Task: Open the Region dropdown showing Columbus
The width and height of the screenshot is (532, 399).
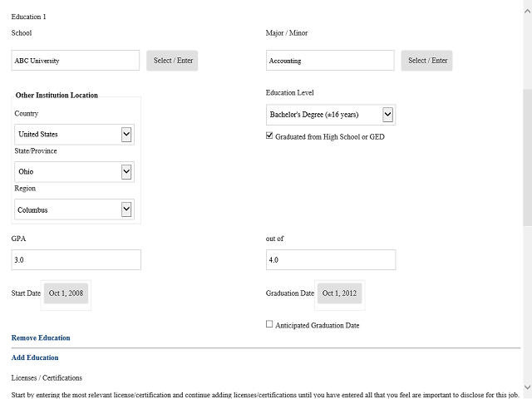Action: [74, 209]
